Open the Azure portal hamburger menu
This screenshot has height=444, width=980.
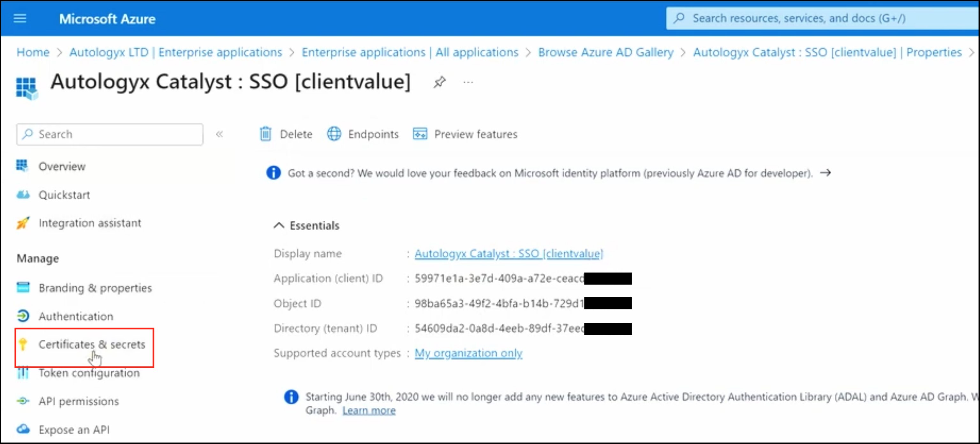(x=20, y=18)
